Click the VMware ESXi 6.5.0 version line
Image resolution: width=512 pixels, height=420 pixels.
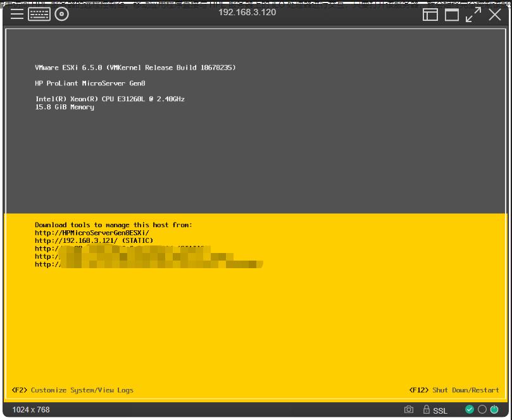[x=135, y=68]
